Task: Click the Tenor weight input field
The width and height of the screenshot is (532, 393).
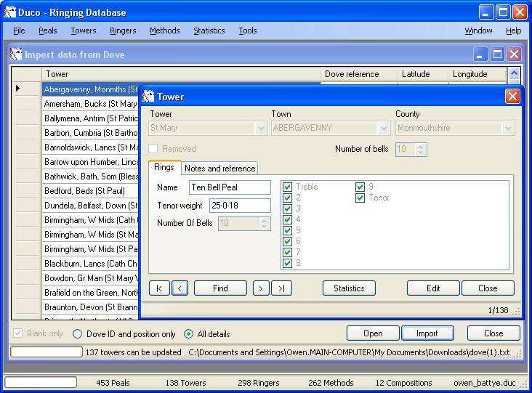Action: click(230, 206)
